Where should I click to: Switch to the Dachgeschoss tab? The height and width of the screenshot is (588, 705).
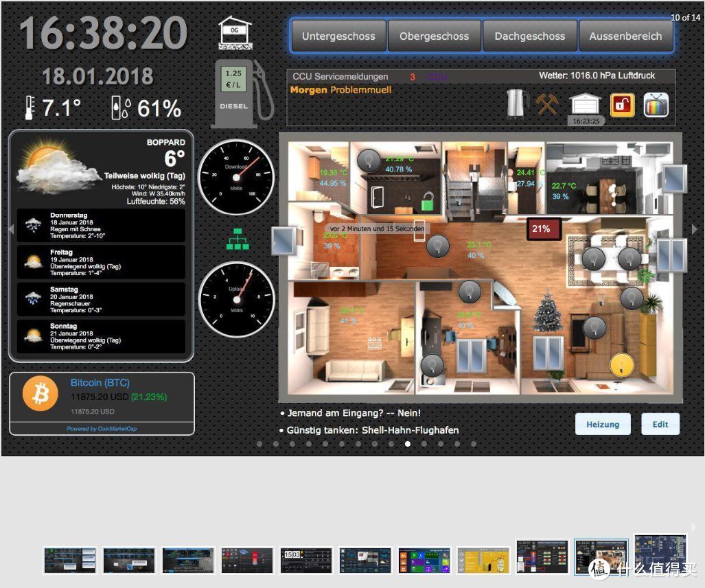(530, 36)
